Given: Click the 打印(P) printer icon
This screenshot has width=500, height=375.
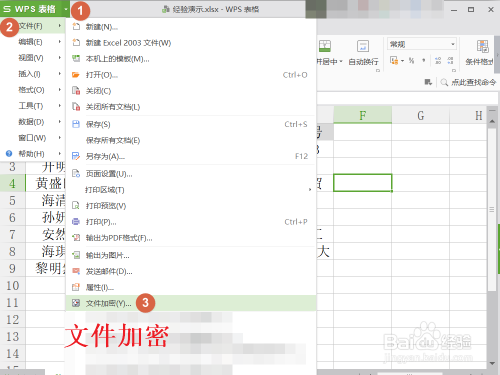Looking at the screenshot, I should (76, 222).
